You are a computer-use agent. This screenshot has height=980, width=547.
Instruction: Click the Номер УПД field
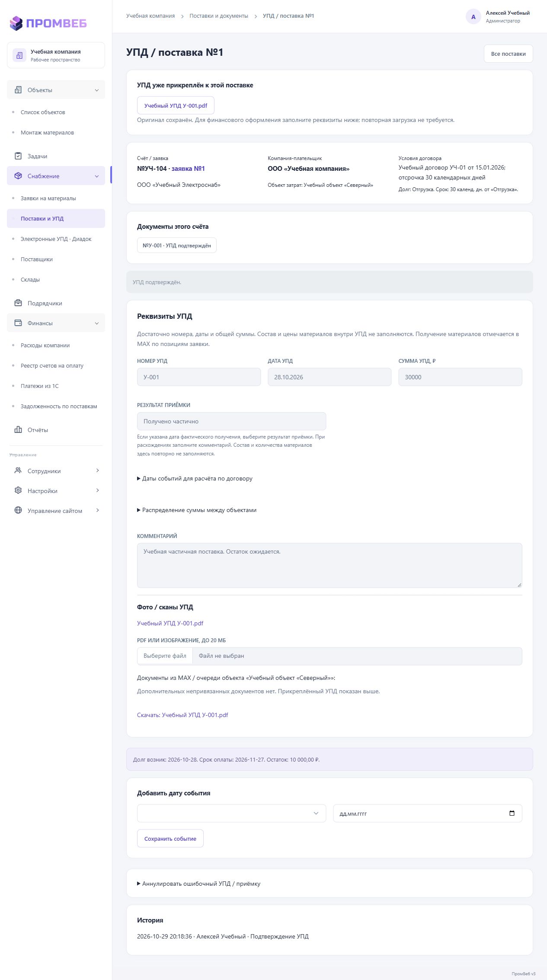coord(199,377)
